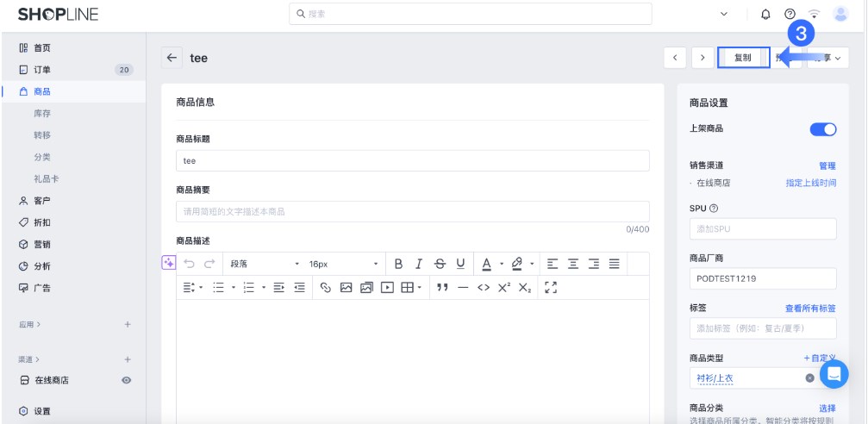The width and height of the screenshot is (868, 424).
Task: Open the text color dropdown arrow
Action: tap(502, 264)
